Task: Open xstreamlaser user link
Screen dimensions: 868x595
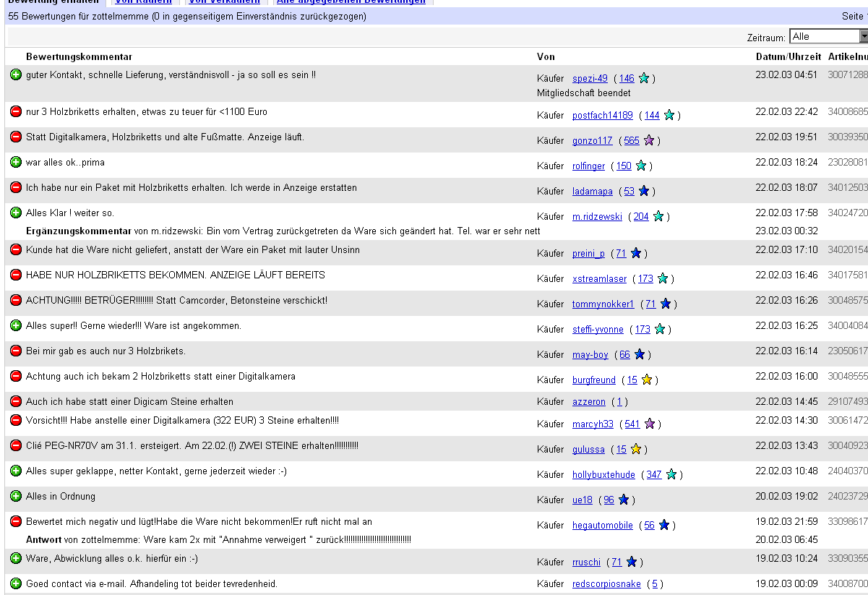Action: pos(600,279)
